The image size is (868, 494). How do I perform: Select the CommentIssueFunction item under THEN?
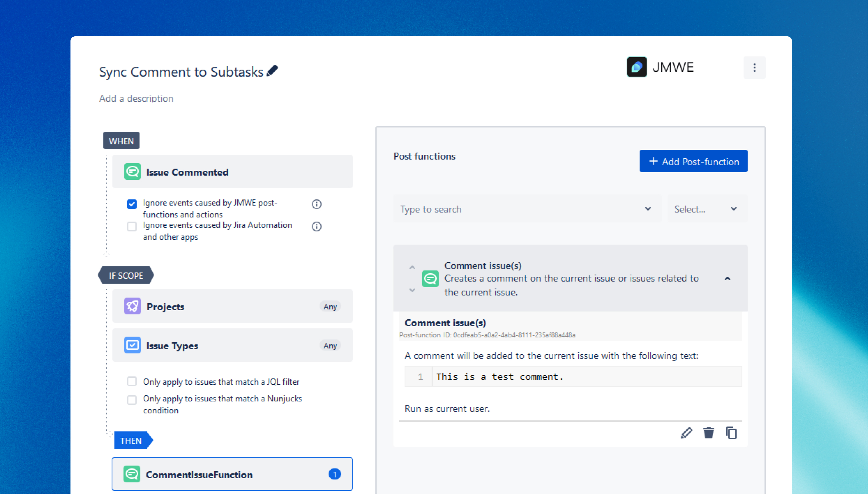[x=232, y=474]
